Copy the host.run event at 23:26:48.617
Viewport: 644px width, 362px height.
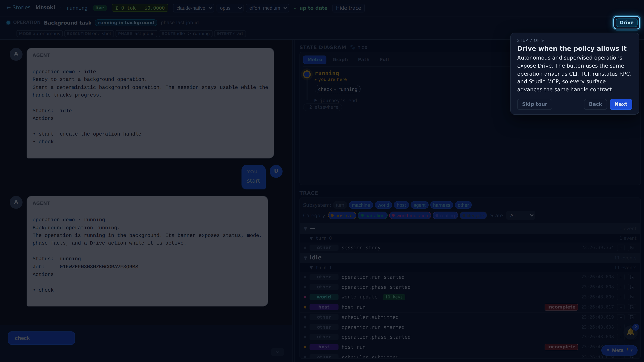(632, 307)
